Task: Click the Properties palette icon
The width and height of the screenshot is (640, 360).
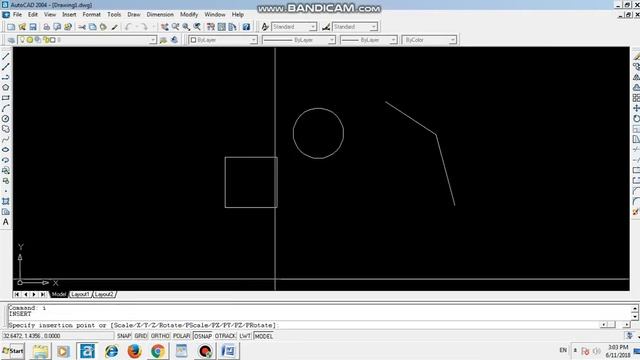Action: [x=211, y=27]
